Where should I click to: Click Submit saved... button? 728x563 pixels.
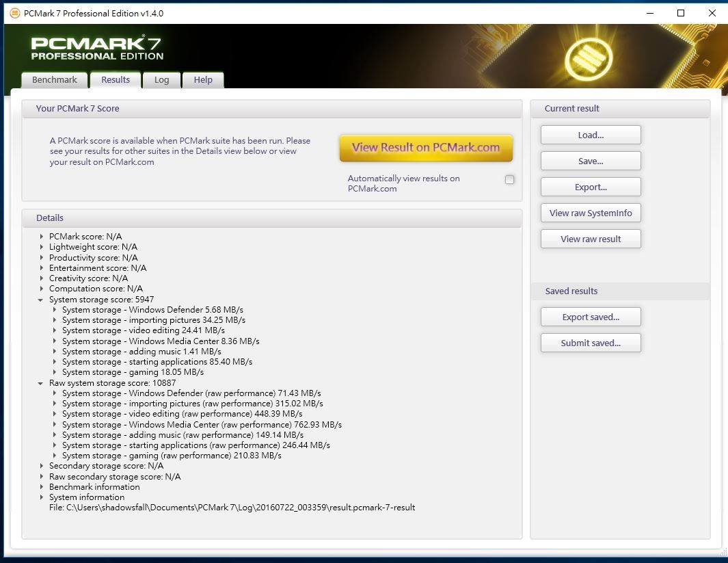point(591,343)
